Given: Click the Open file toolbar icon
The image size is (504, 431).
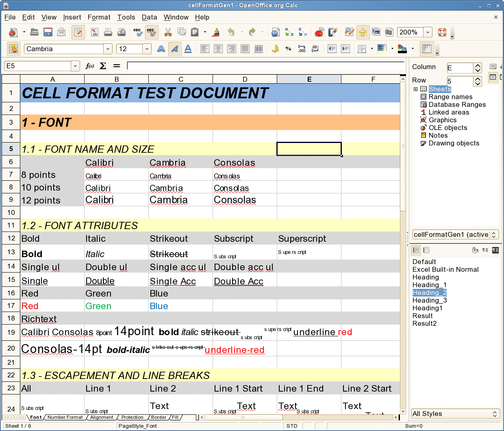Looking at the screenshot, I should tap(35, 32).
